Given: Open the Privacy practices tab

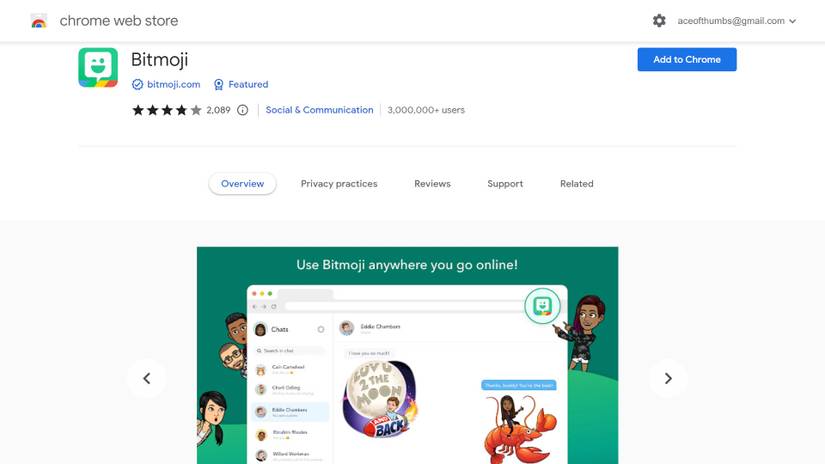Looking at the screenshot, I should pyautogui.click(x=339, y=184).
